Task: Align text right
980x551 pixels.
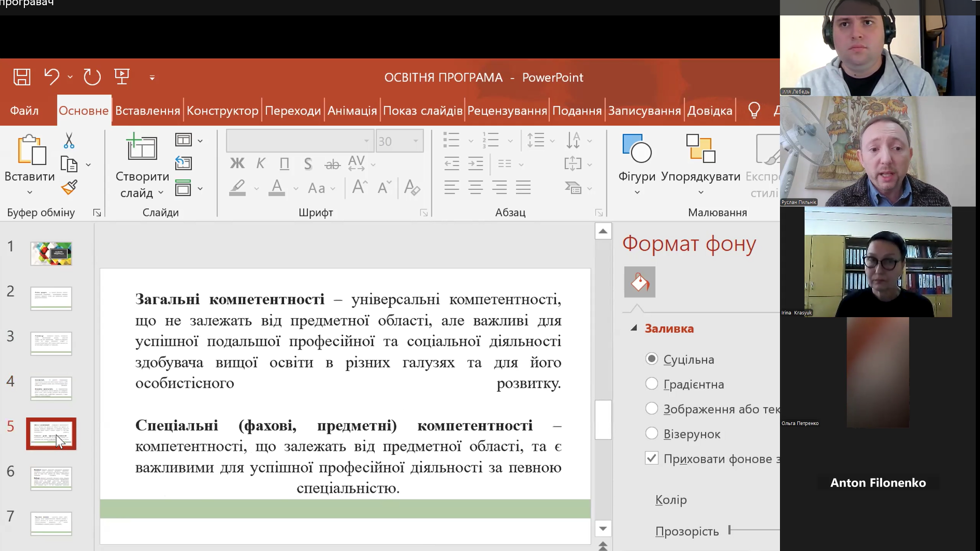Action: (x=499, y=187)
